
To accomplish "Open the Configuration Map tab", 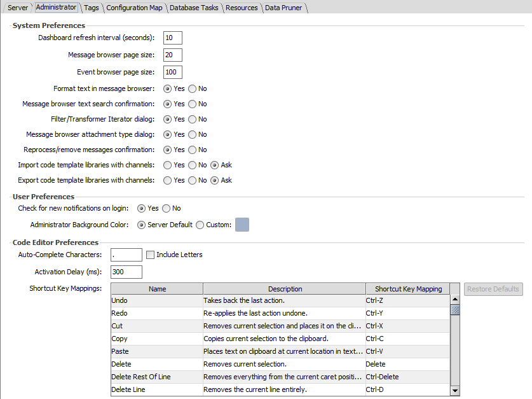I will click(133, 8).
